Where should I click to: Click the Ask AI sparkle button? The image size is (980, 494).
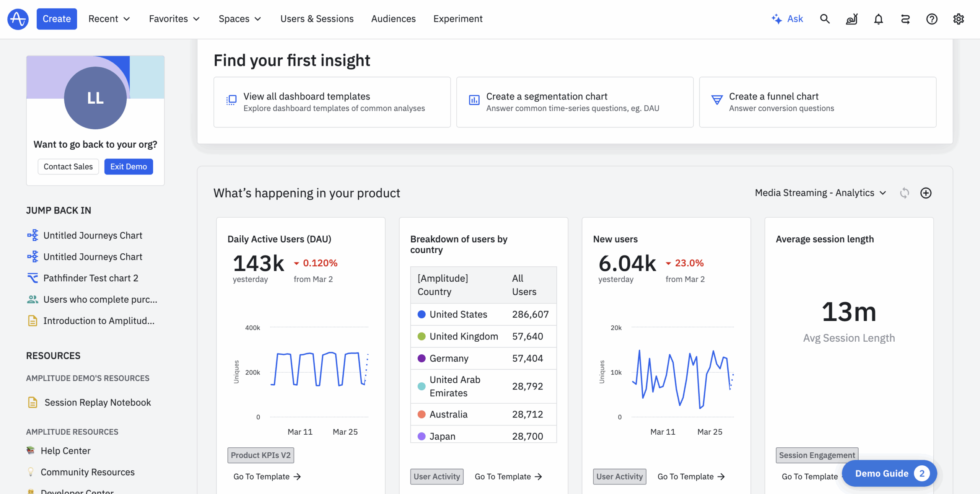pos(787,19)
